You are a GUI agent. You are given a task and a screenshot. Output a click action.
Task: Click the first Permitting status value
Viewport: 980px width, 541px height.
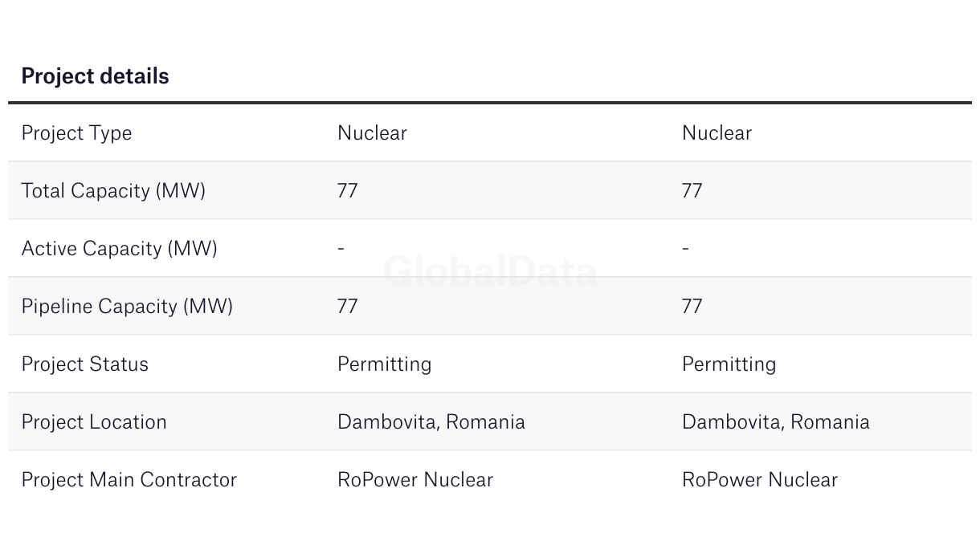coord(385,364)
